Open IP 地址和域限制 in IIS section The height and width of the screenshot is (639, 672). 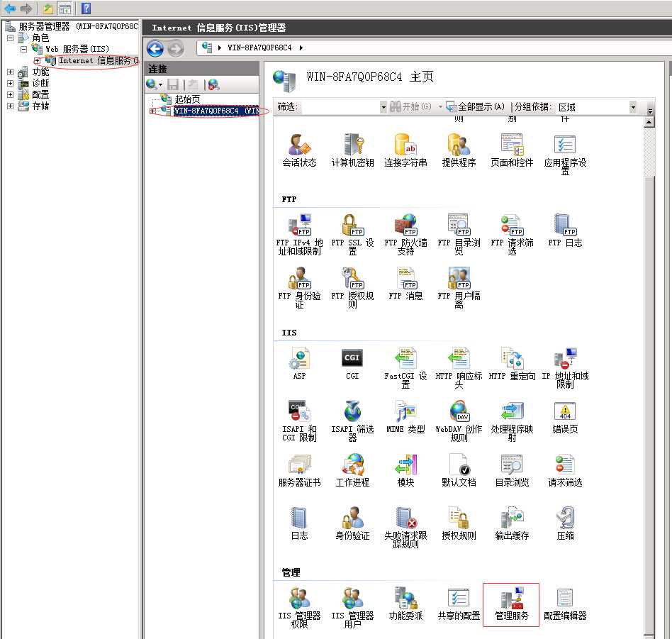pos(565,367)
